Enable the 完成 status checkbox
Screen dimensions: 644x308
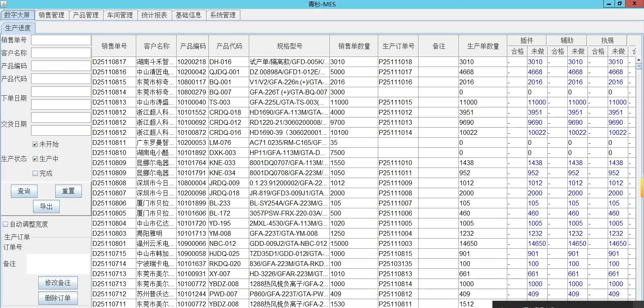tap(35, 174)
